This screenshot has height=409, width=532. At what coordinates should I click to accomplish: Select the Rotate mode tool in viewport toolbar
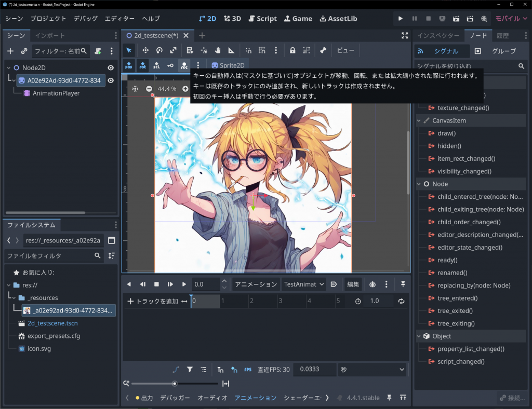pos(159,50)
